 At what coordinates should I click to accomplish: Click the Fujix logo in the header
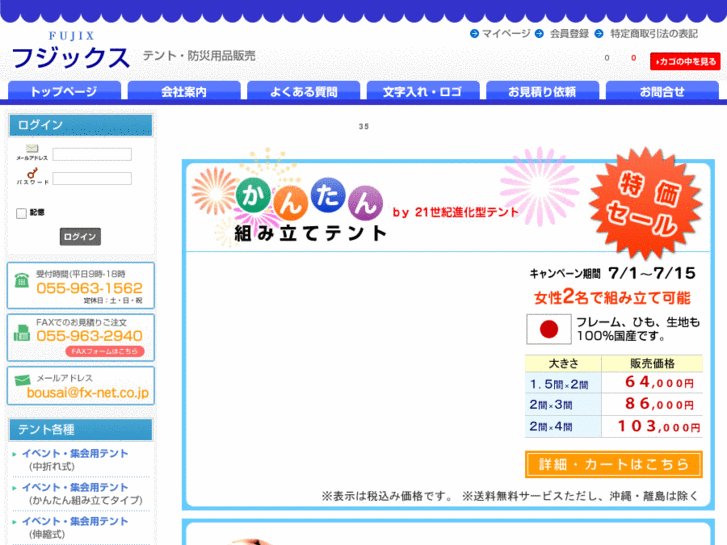point(70,51)
